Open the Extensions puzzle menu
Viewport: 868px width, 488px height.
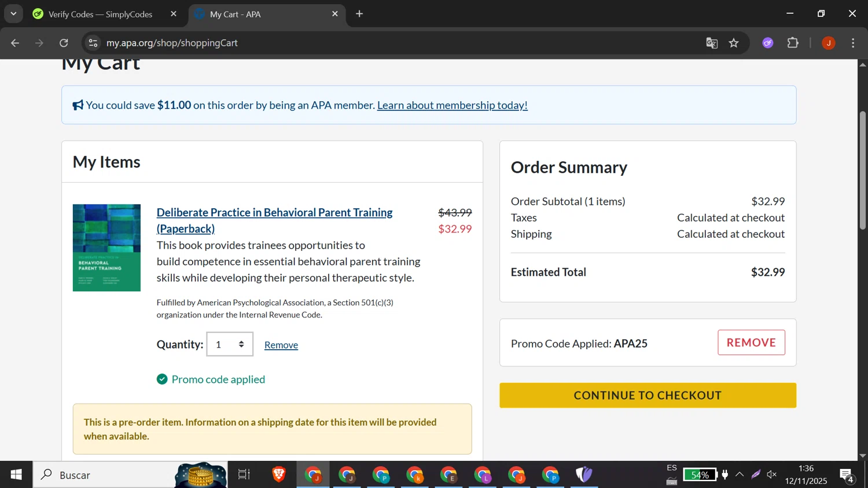point(793,43)
